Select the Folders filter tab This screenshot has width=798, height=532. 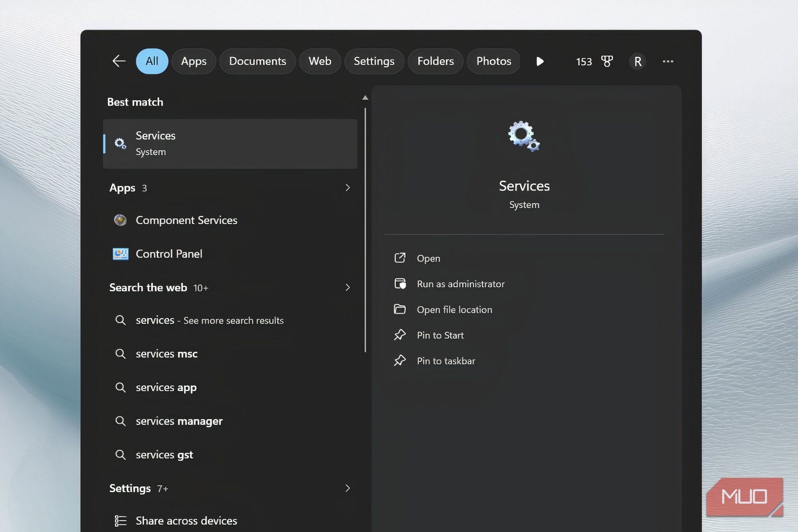[x=435, y=61]
